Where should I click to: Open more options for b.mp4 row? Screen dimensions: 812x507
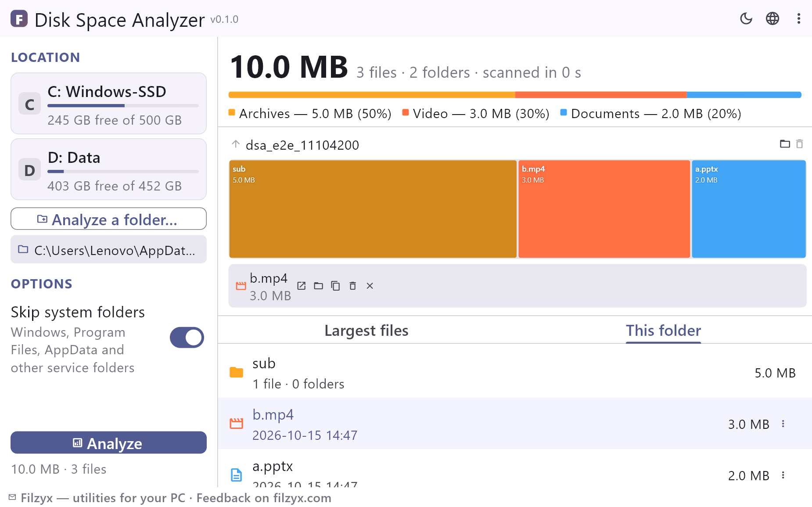pos(783,424)
